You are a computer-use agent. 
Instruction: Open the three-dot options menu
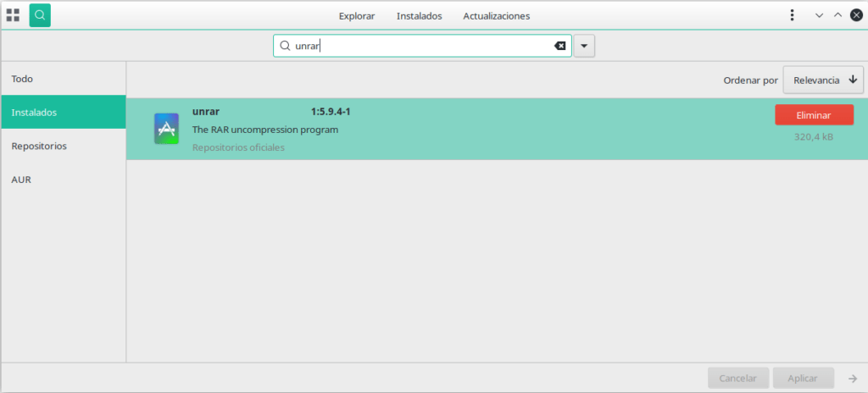(793, 15)
